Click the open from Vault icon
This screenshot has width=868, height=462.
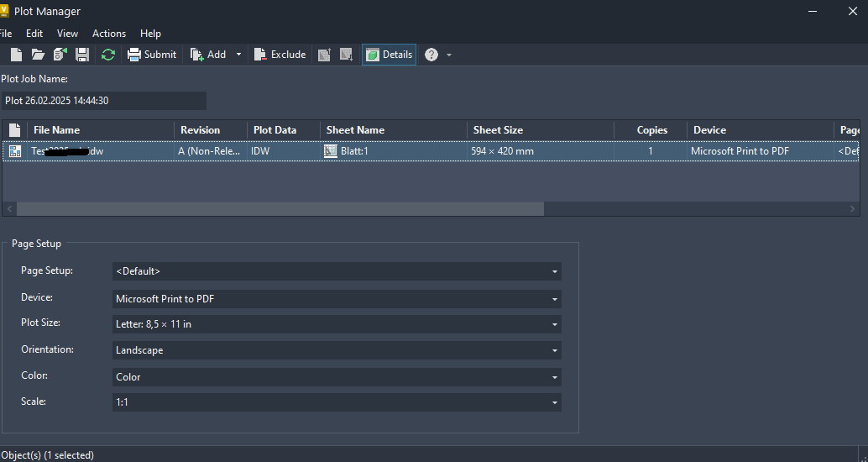[60, 55]
